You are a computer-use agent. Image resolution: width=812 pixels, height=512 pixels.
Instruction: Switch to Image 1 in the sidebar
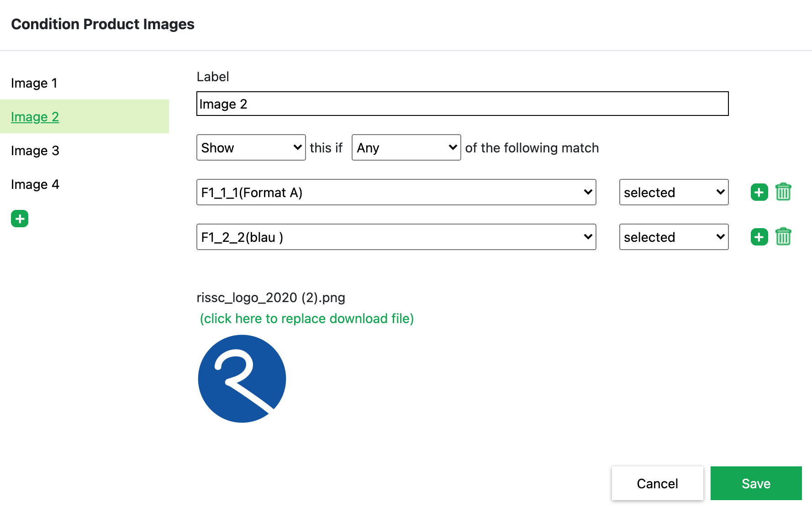point(34,83)
